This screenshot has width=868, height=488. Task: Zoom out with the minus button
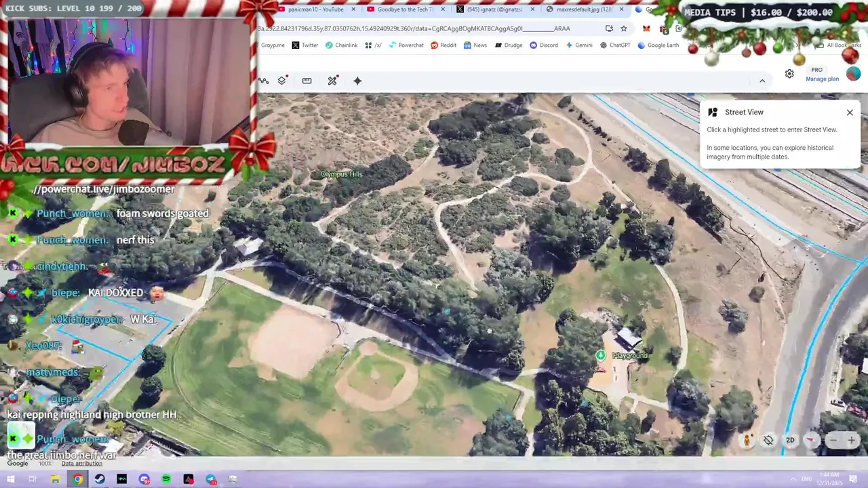pyautogui.click(x=833, y=440)
